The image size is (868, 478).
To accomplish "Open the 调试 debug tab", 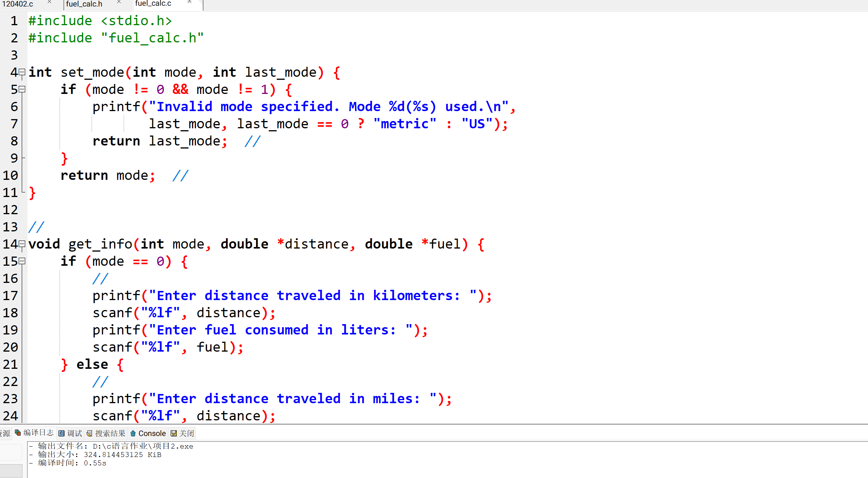I will tap(74, 433).
